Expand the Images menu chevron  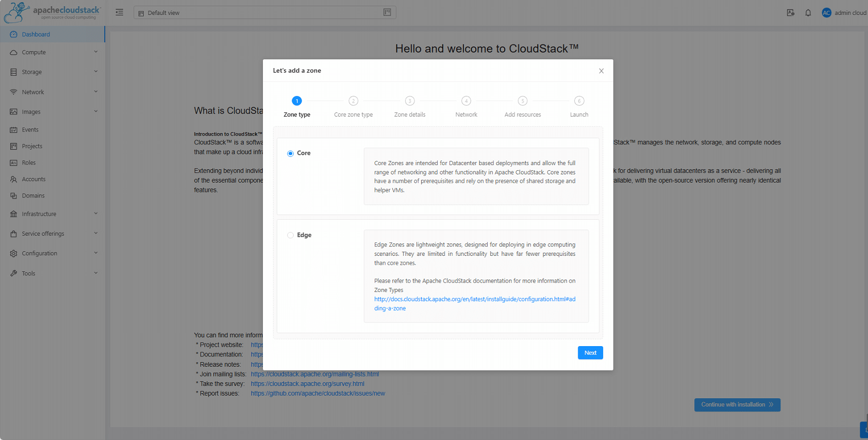tap(96, 111)
